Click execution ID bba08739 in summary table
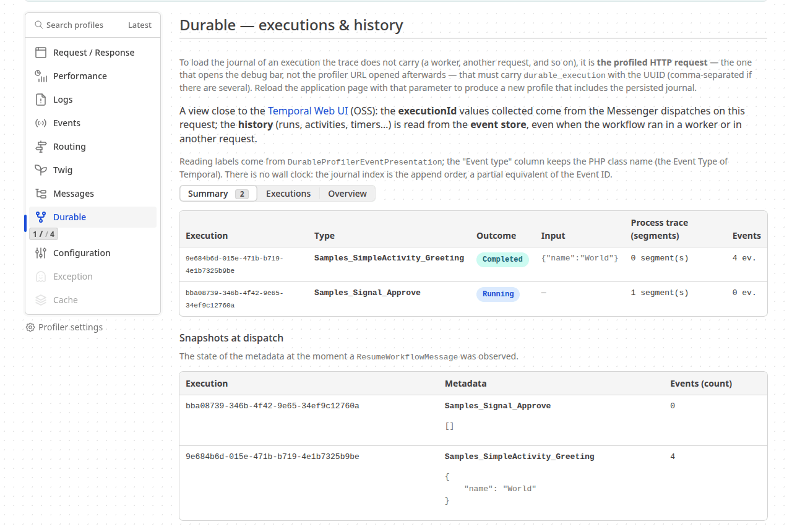This screenshot has width=792, height=532. (x=235, y=299)
